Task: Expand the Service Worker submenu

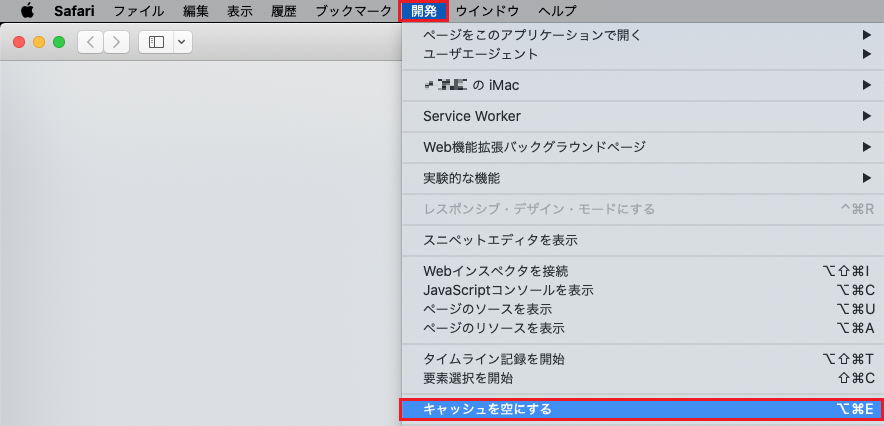Action: 643,117
